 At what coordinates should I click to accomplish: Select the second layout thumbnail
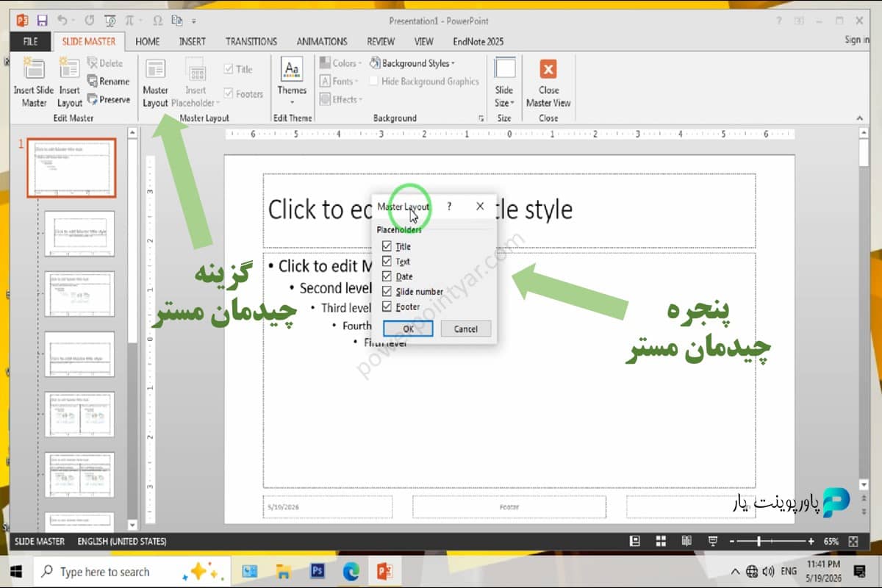pyautogui.click(x=79, y=293)
